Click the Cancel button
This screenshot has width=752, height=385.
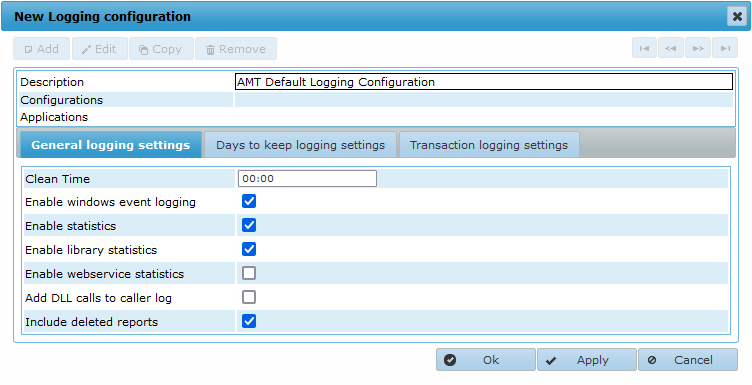pyautogui.click(x=688, y=360)
